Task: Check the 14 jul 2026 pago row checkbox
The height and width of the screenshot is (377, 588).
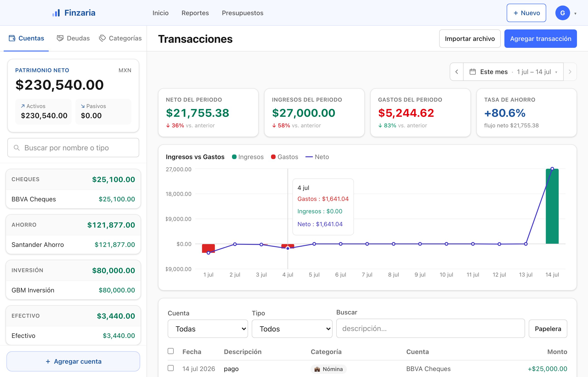Action: click(171, 368)
